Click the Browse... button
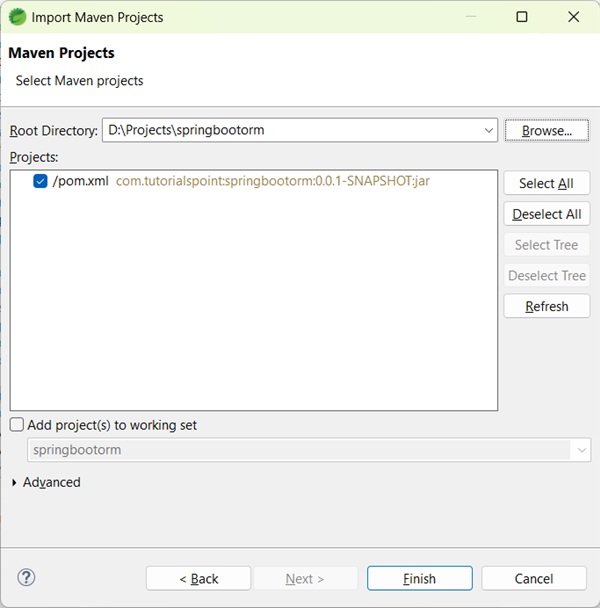The image size is (600, 608). click(546, 130)
